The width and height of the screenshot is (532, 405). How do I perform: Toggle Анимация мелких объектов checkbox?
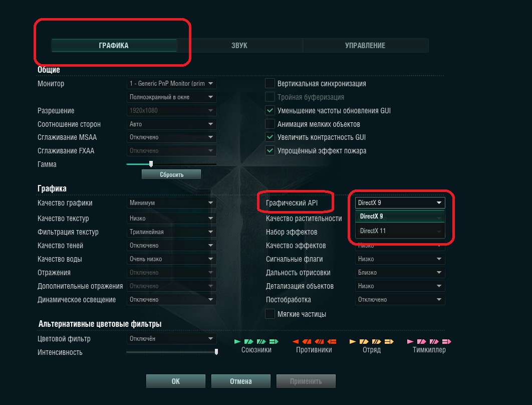click(x=270, y=124)
